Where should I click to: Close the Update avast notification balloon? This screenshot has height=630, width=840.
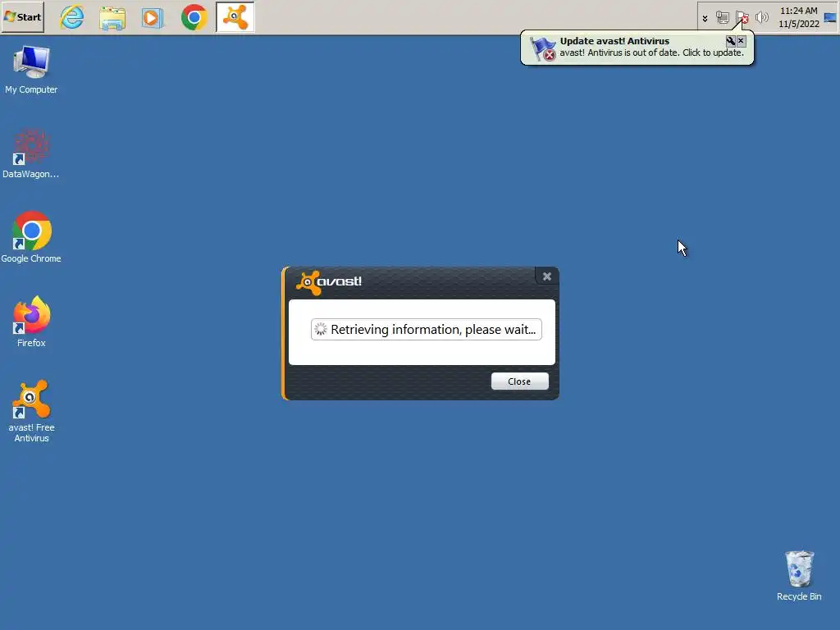point(741,41)
